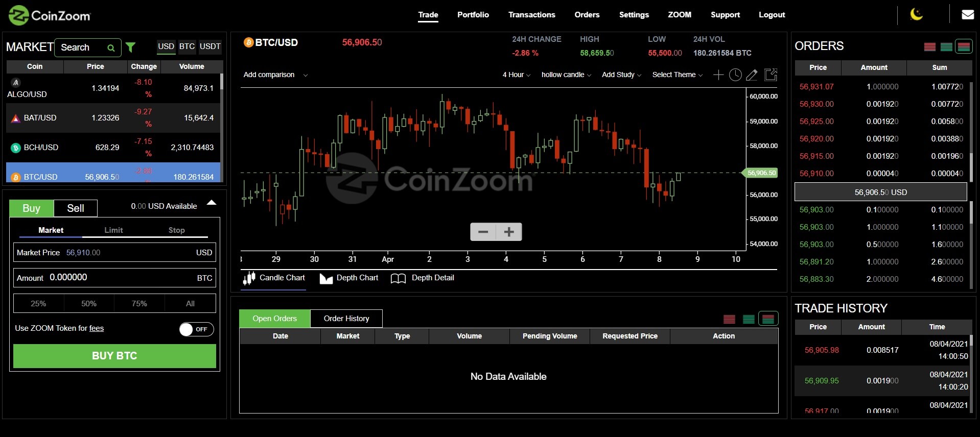Click Logout
980x437 pixels.
[x=772, y=15]
